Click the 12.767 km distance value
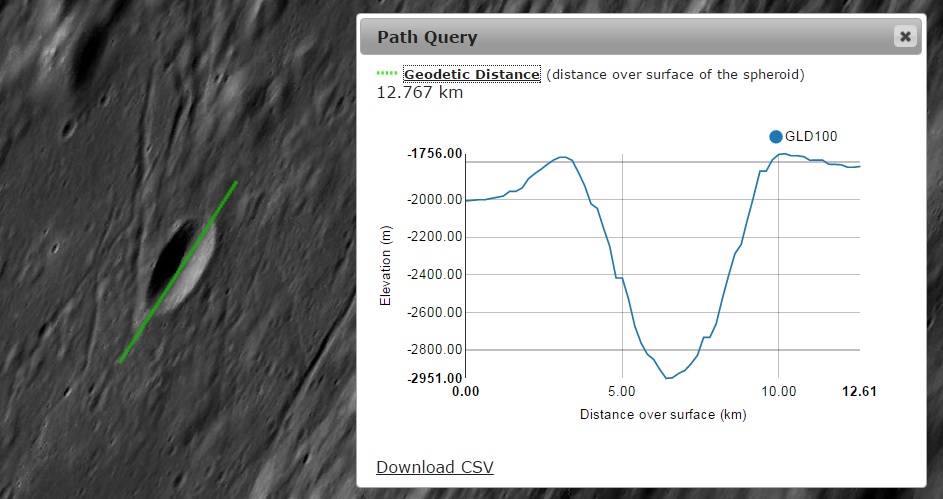943x499 pixels. [x=419, y=93]
